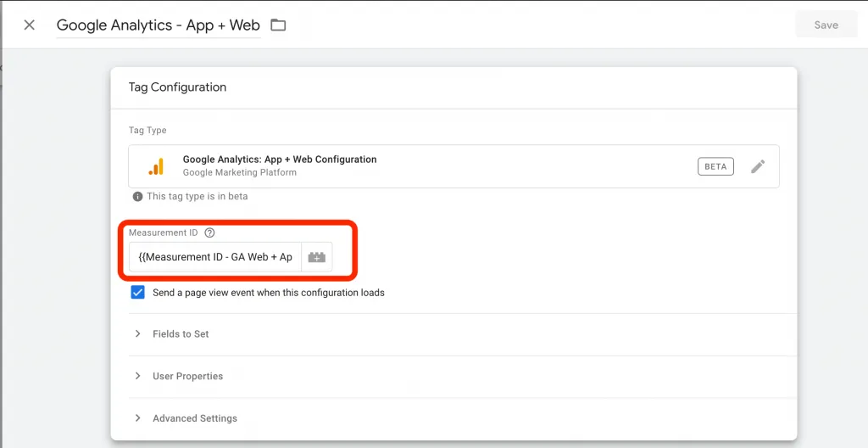868x448 pixels.
Task: Click the Google Analytics bar chart logo
Action: 156,166
